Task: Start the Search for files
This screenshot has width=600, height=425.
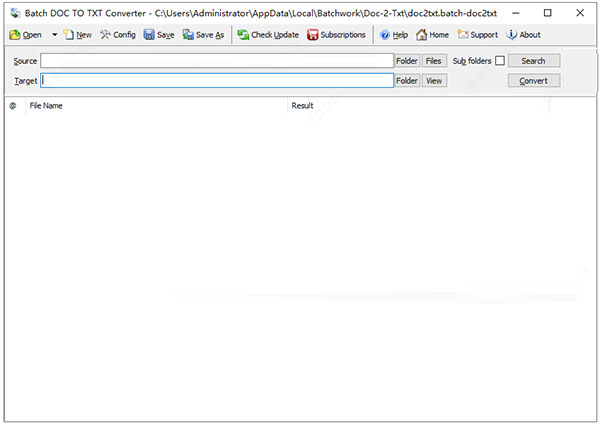Action: (x=534, y=61)
